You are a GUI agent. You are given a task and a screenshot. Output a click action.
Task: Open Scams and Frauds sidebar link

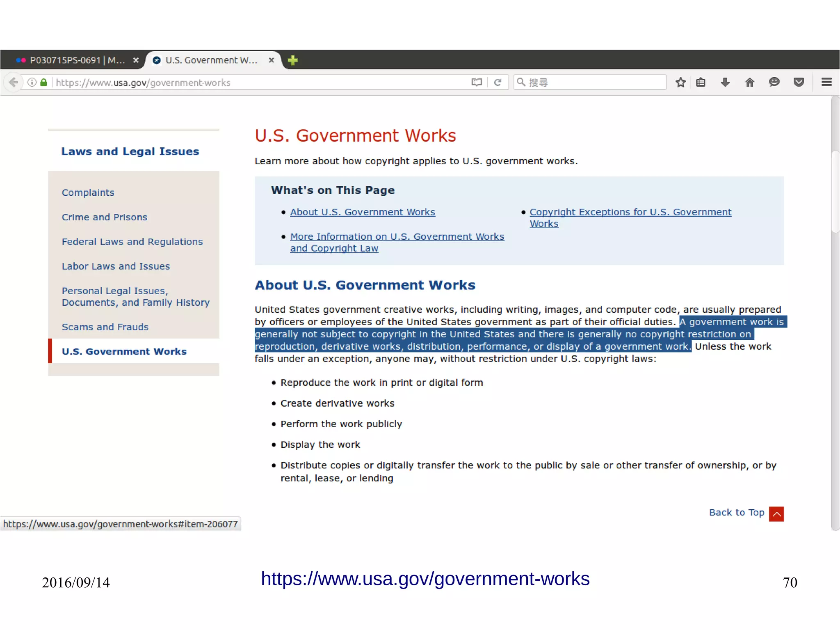(x=105, y=327)
